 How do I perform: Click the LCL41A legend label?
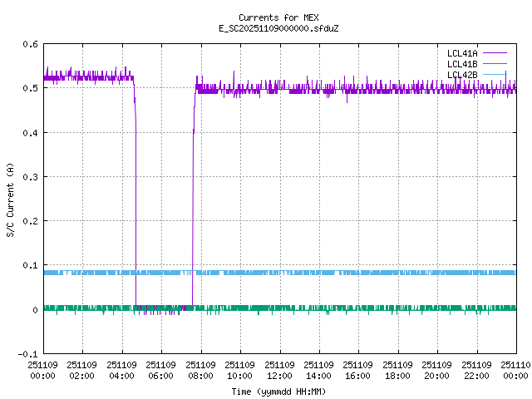(461, 52)
